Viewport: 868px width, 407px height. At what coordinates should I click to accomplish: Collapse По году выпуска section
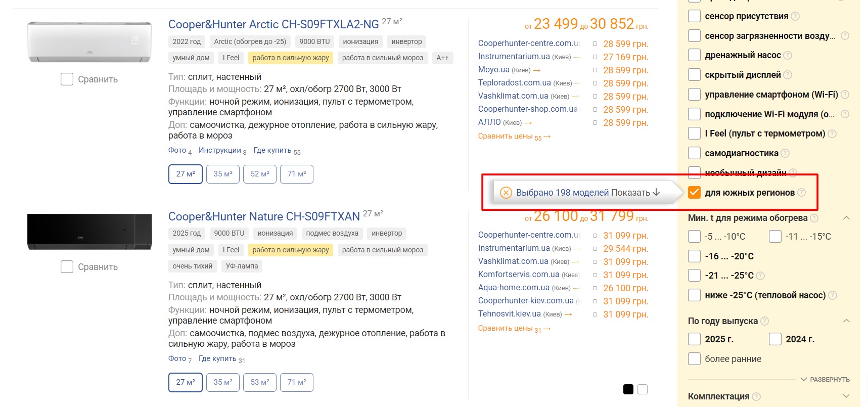(846, 321)
